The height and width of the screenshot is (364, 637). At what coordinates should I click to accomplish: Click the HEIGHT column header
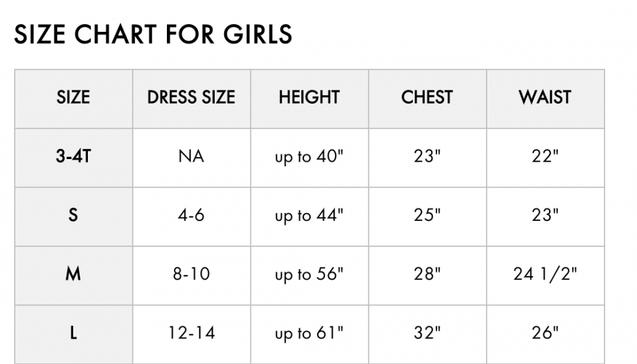[310, 99]
